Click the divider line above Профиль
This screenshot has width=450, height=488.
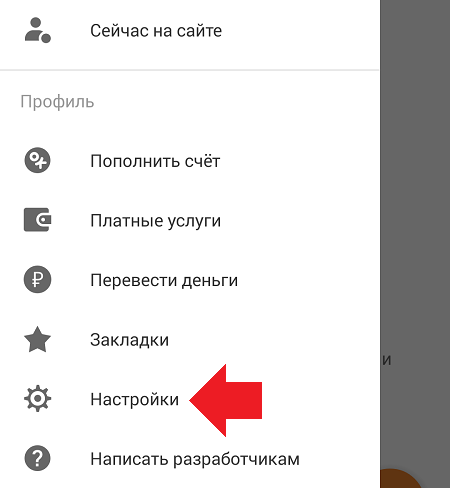pos(189,70)
